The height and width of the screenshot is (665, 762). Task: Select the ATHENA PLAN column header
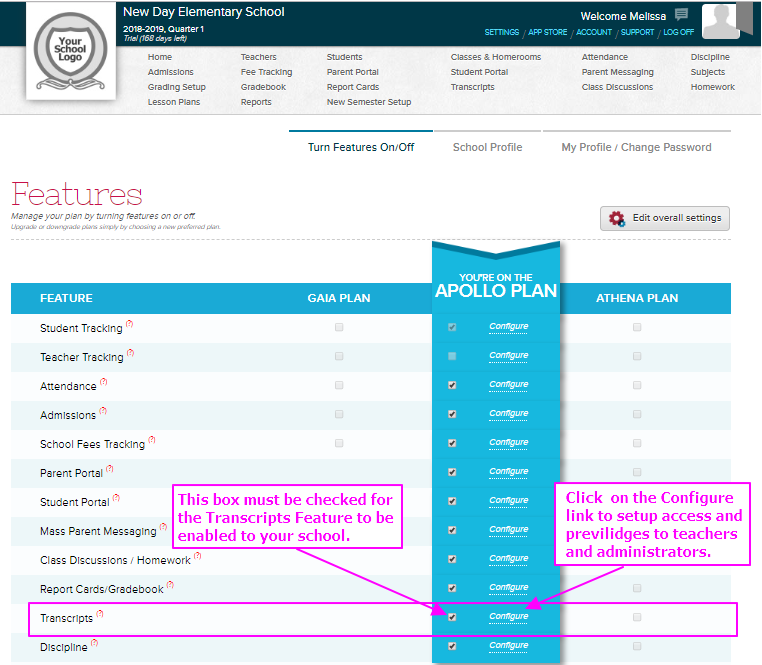(637, 298)
